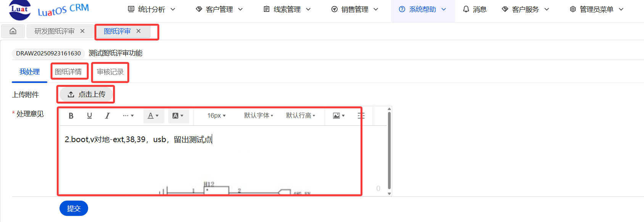644x222 pixels.
Task: Click the 测试图纸评审功能 title text
Action: (115, 53)
